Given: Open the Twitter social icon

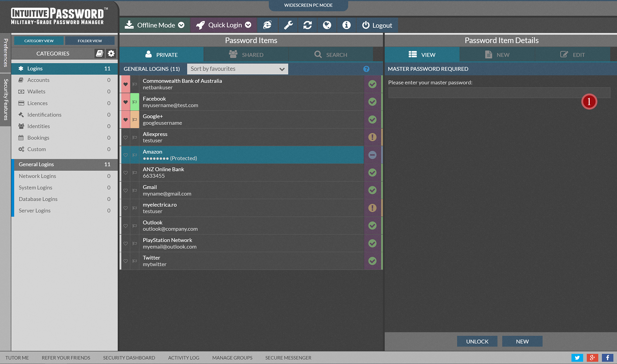Looking at the screenshot, I should click(x=577, y=358).
